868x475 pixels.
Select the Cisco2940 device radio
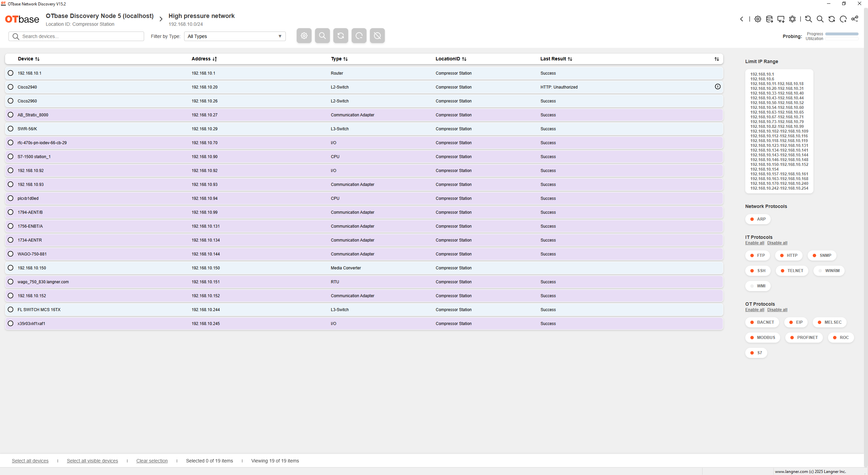point(11,87)
